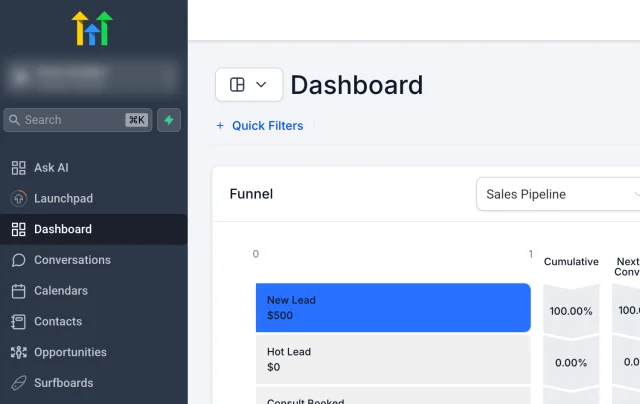The image size is (640, 404).
Task: Add Quick Filters
Action: click(x=260, y=126)
